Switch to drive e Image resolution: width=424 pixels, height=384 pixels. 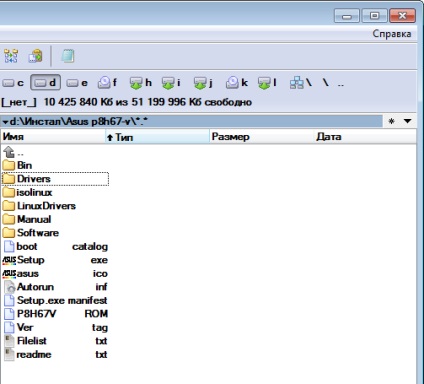[77, 83]
